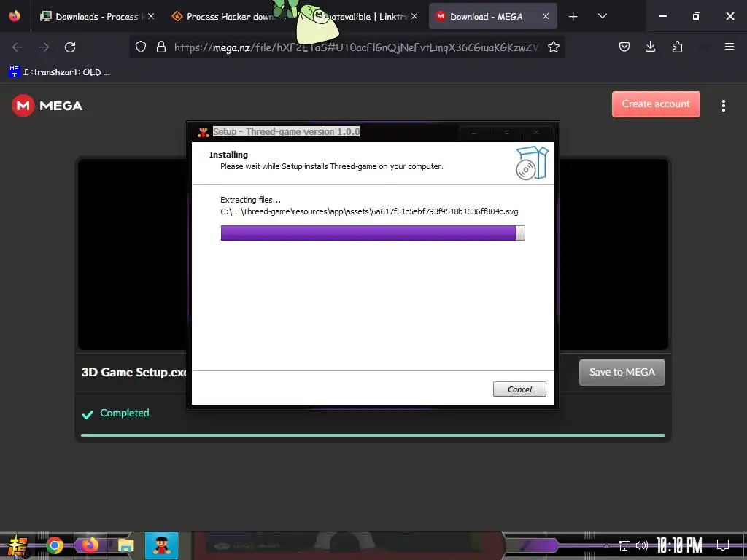Close the Linktree tab
747x560 pixels.
point(414,16)
